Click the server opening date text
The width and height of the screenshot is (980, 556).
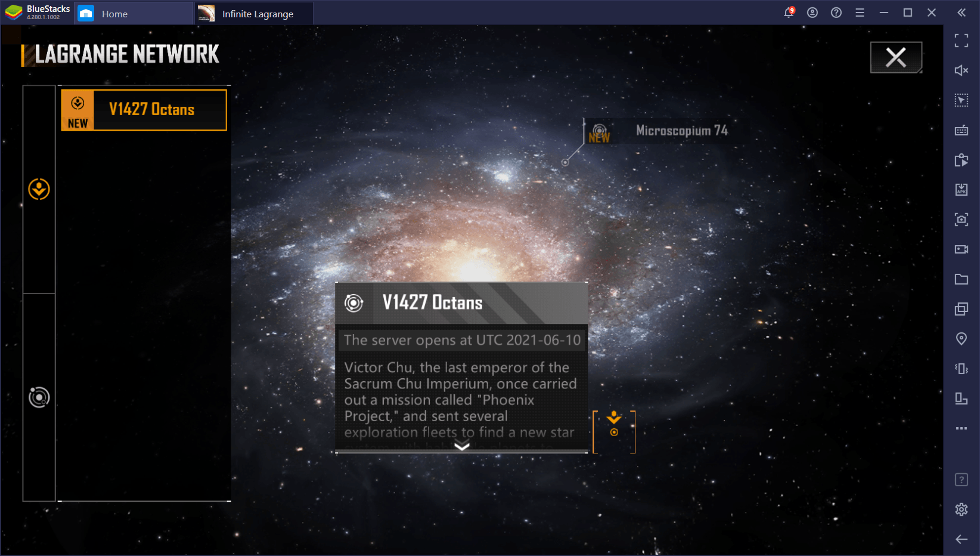pos(462,340)
